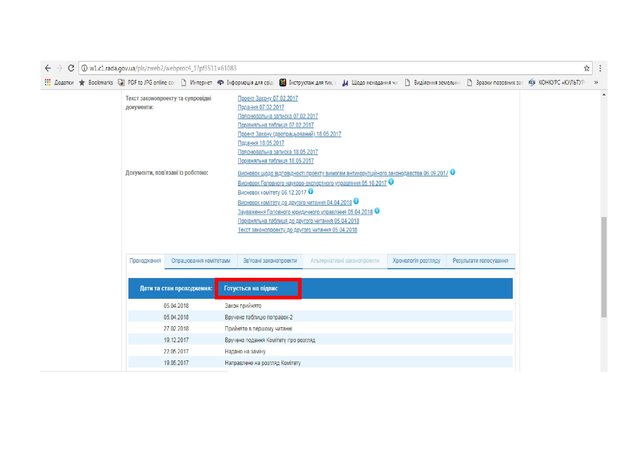Click date 19.12.2017 in passage table

tap(176, 340)
